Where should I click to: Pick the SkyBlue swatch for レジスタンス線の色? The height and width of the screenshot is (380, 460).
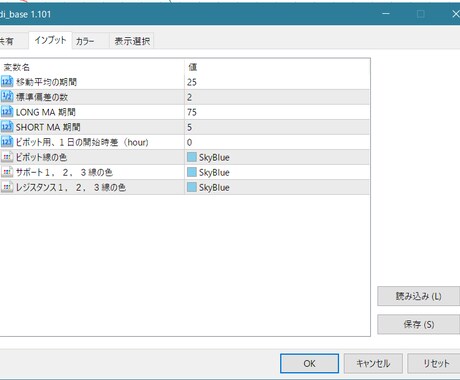192,187
